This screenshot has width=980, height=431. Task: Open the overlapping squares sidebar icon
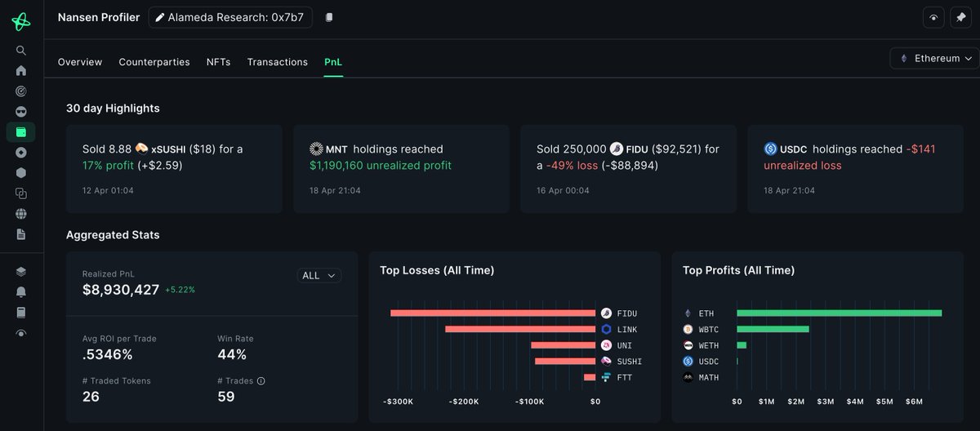(21, 193)
